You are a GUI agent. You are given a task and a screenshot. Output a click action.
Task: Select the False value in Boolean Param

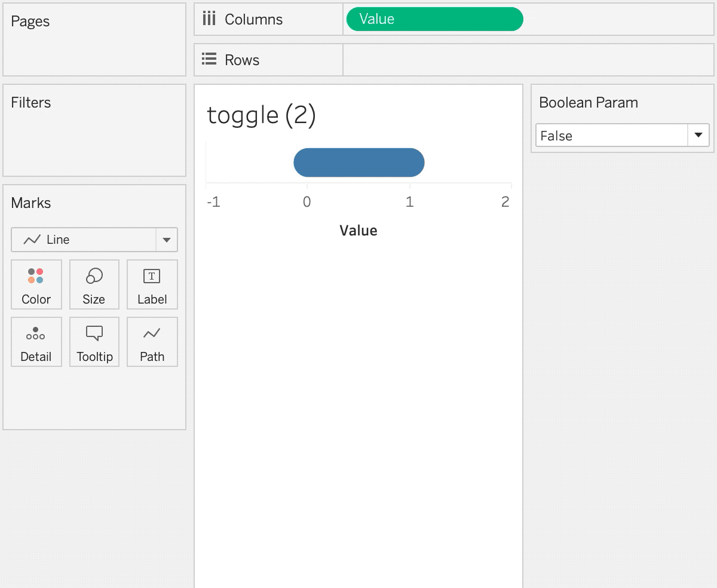(x=612, y=136)
